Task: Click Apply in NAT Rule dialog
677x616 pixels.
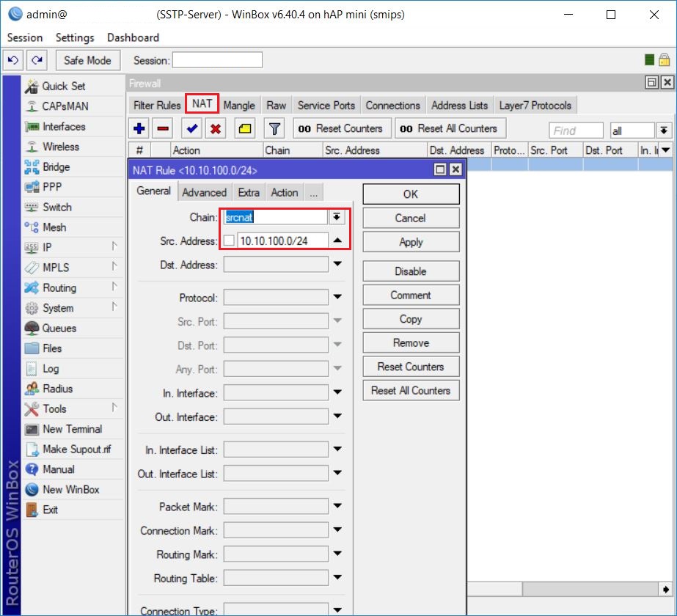Action: point(411,242)
